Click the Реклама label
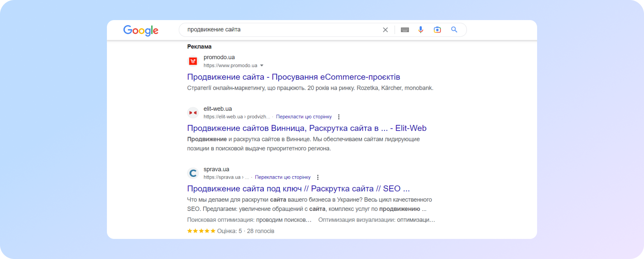 (x=199, y=47)
